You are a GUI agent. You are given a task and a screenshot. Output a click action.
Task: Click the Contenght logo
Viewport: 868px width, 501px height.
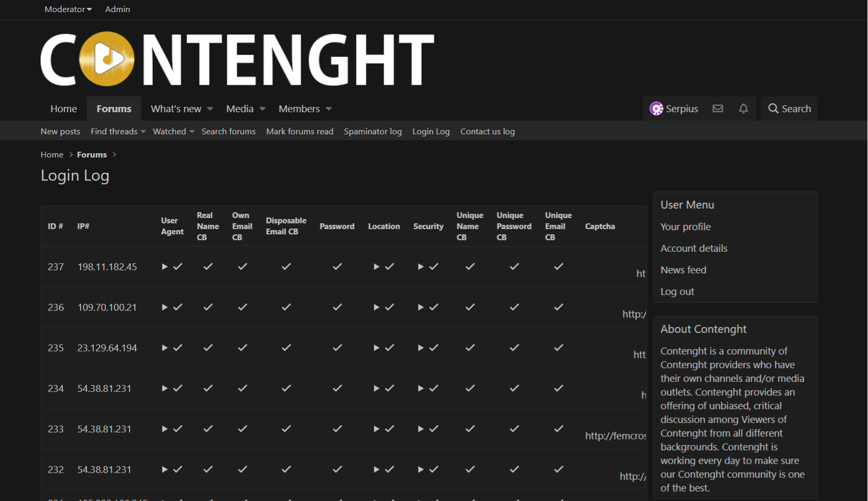(237, 59)
